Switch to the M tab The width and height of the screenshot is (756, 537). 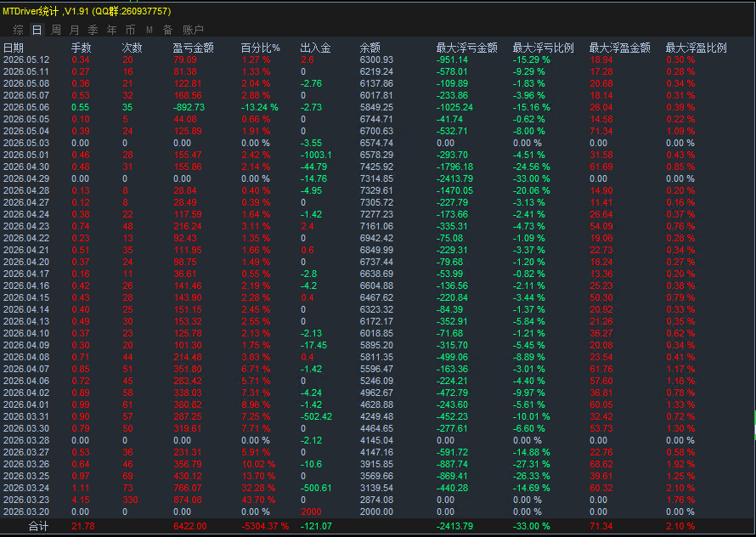149,30
